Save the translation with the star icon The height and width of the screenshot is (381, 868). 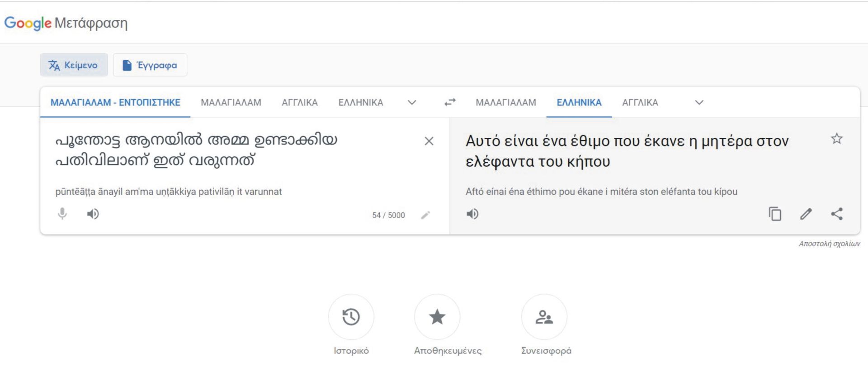click(x=837, y=139)
